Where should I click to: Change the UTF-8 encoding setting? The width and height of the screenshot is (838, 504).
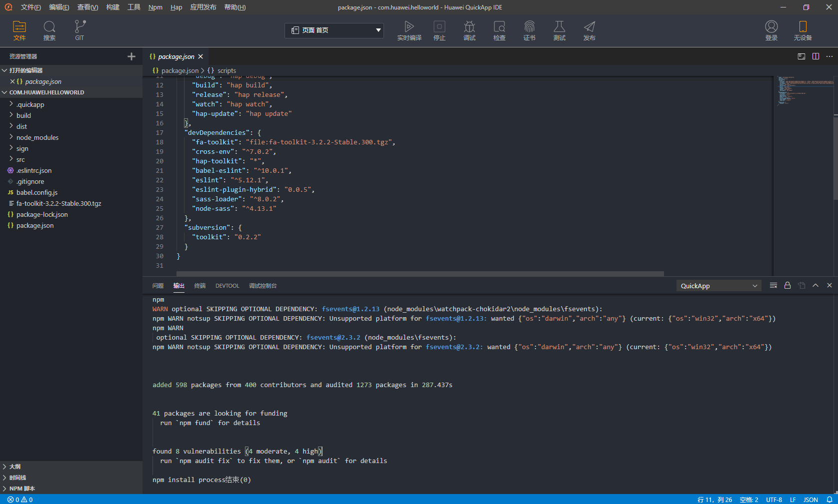tap(774, 500)
